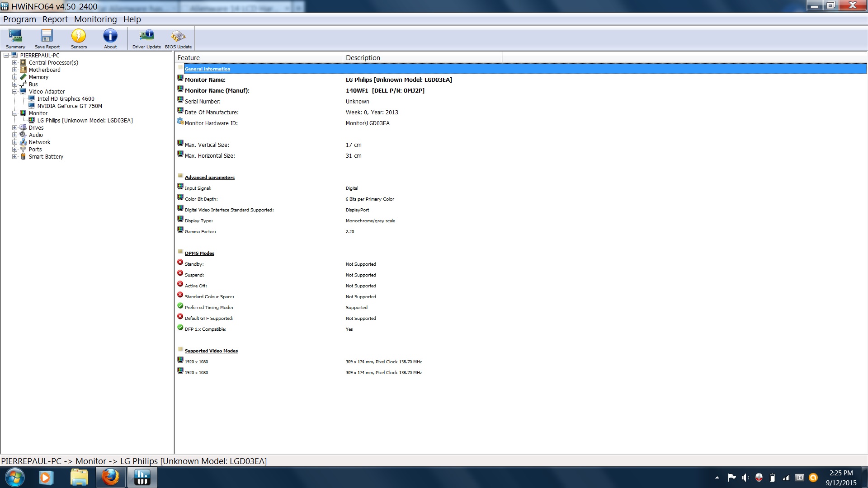868x488 pixels.
Task: Click the Preferred Timing Mode green check icon
Action: tap(180, 306)
